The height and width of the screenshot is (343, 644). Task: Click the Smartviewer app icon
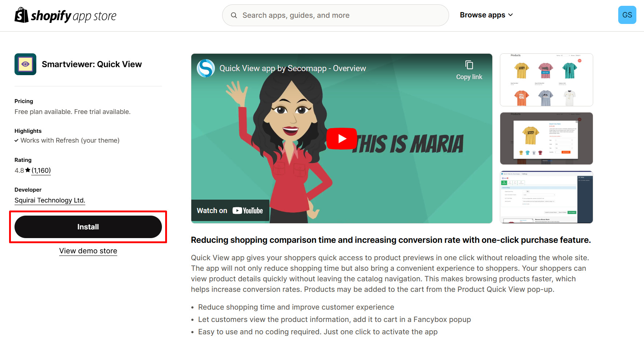25,64
